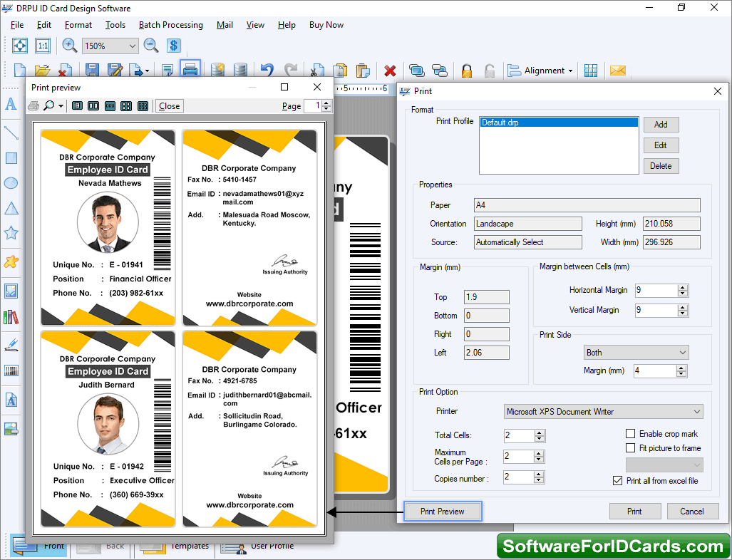Open the Printer selection dropdown

(x=604, y=412)
